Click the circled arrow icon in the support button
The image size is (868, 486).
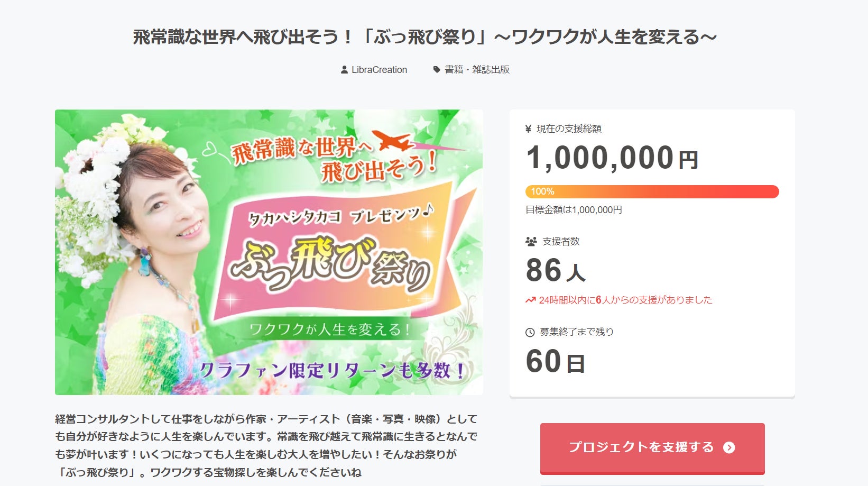729,448
